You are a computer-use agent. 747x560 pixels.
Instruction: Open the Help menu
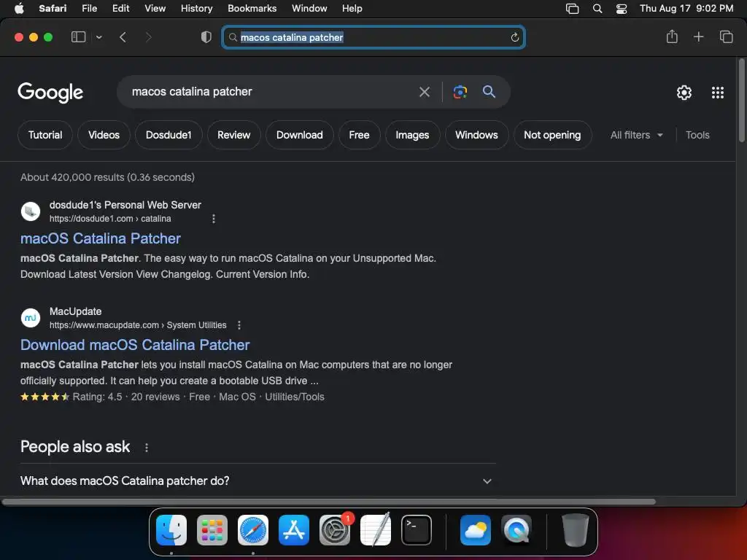pyautogui.click(x=352, y=8)
